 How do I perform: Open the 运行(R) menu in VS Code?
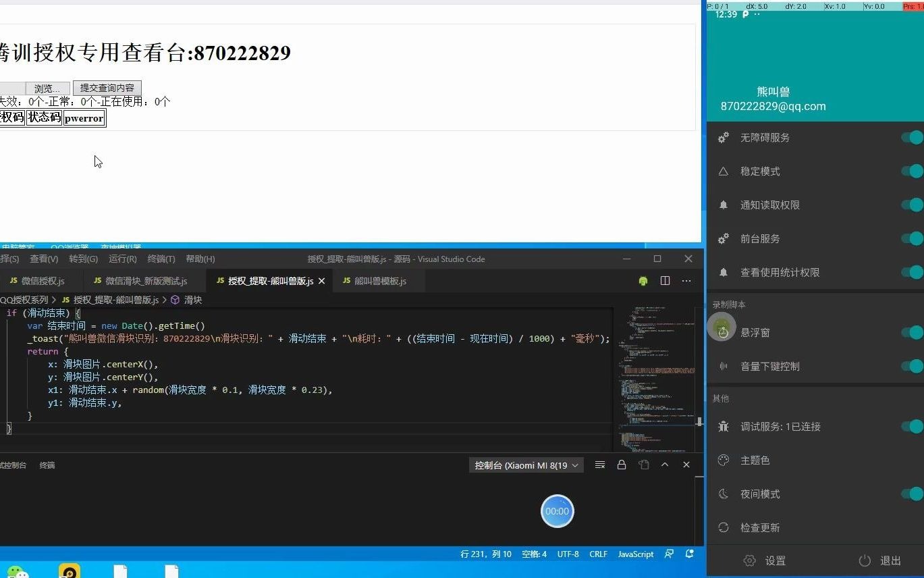click(122, 259)
